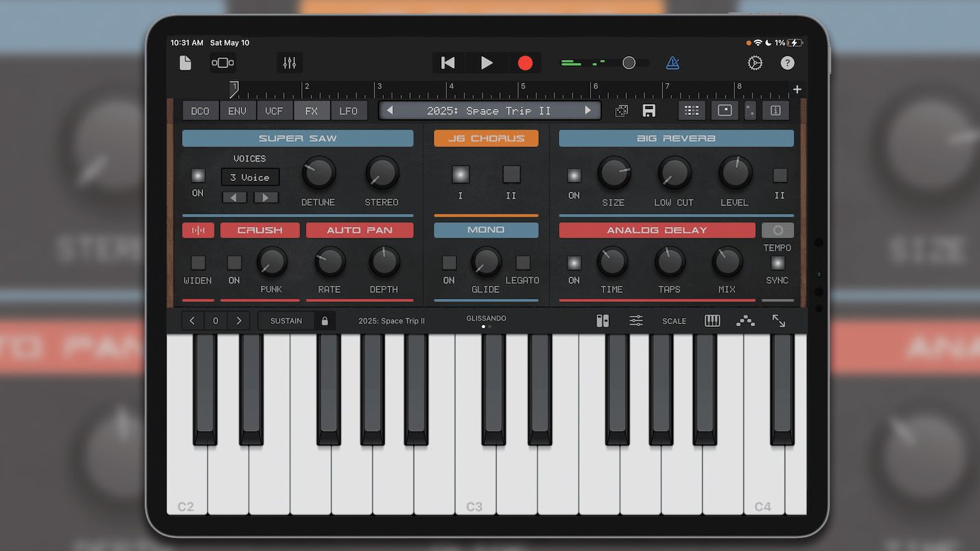The height and width of the screenshot is (551, 980).
Task: Open My Songs document browser icon
Action: tap(185, 63)
